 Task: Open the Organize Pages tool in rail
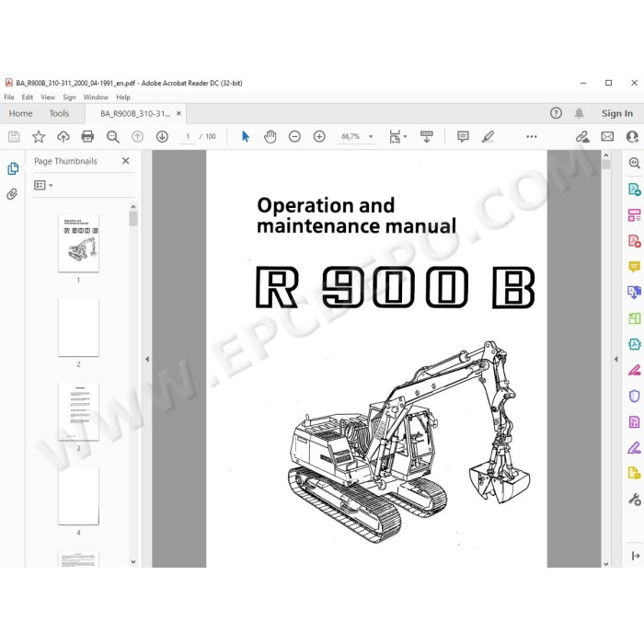[635, 318]
